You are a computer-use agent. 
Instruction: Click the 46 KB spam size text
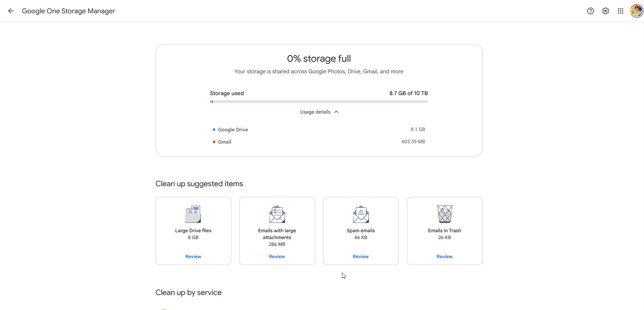coord(361,237)
